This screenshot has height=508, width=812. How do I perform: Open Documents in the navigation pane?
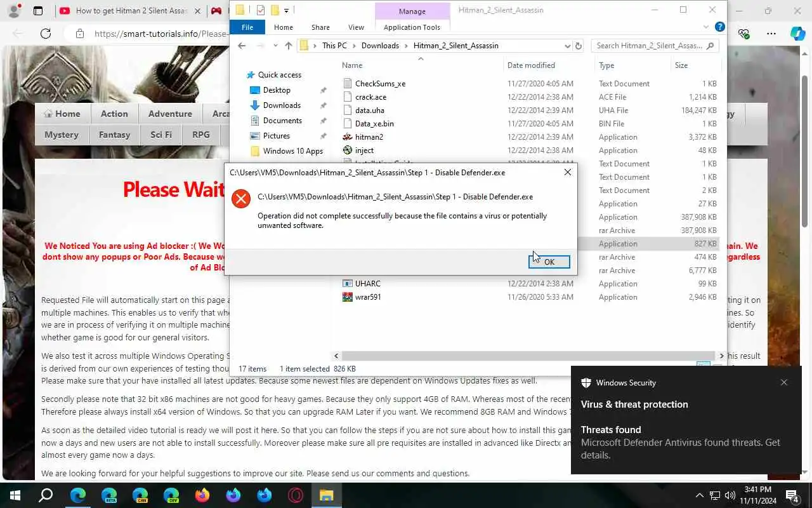[x=282, y=121]
